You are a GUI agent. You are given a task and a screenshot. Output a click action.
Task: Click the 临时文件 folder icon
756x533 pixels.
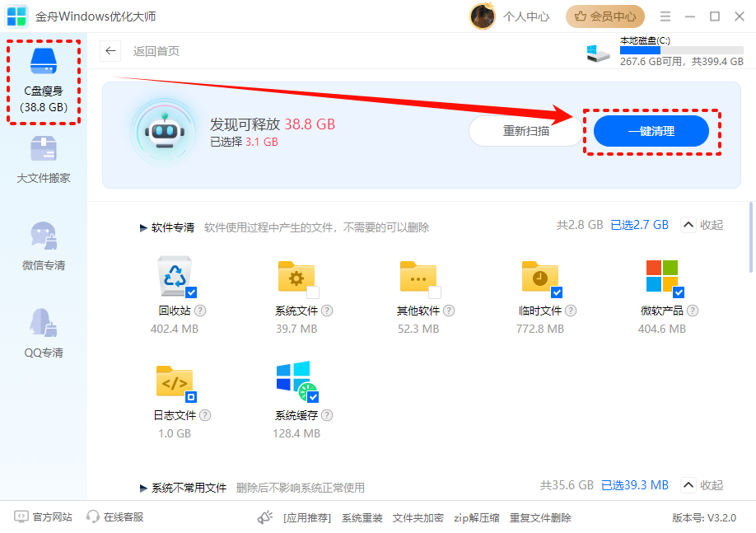540,277
